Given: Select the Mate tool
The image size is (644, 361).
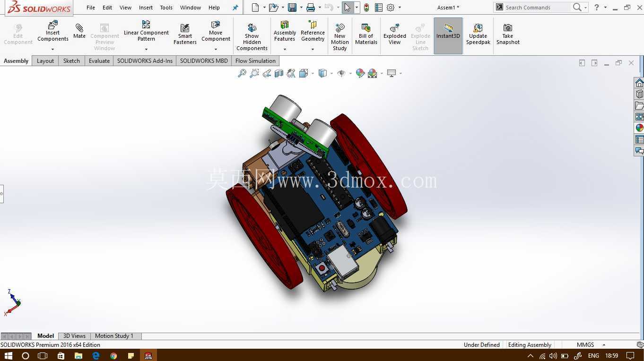Looking at the screenshot, I should (79, 31).
